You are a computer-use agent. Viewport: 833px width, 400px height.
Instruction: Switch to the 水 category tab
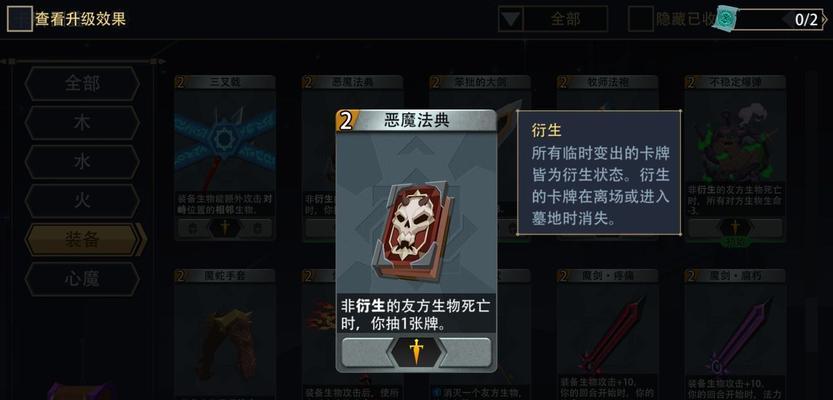click(x=82, y=162)
